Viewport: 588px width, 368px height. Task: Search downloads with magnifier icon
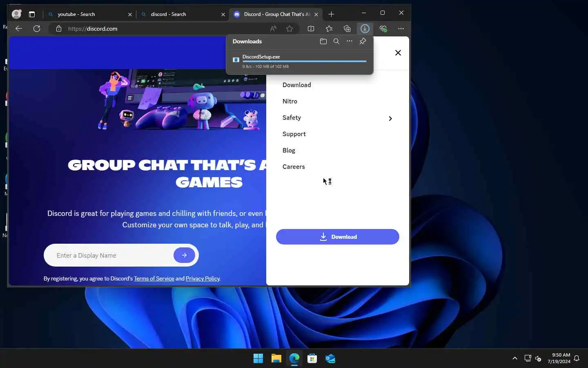336,41
